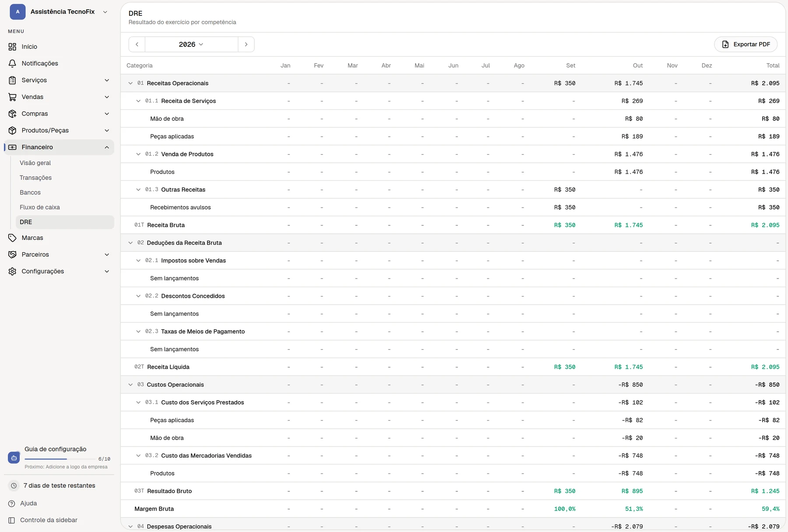Select the DRE submenu item

click(65, 222)
